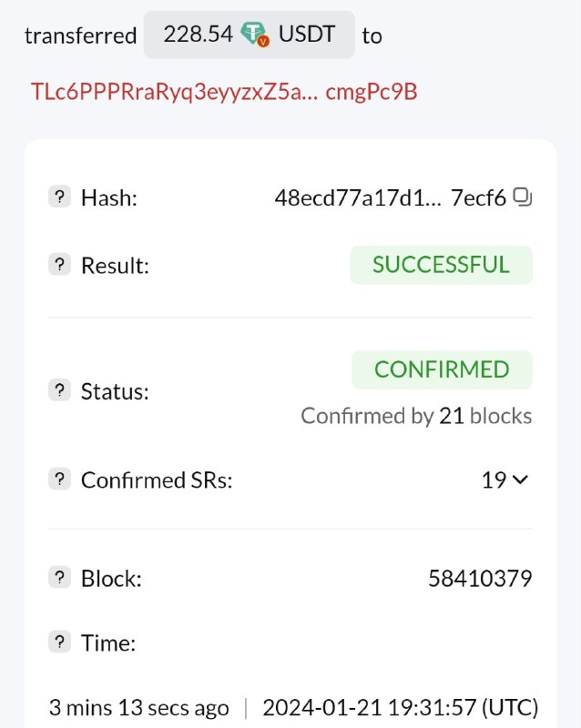Copy the transaction hash
The width and height of the screenshot is (581, 728).
[523, 197]
